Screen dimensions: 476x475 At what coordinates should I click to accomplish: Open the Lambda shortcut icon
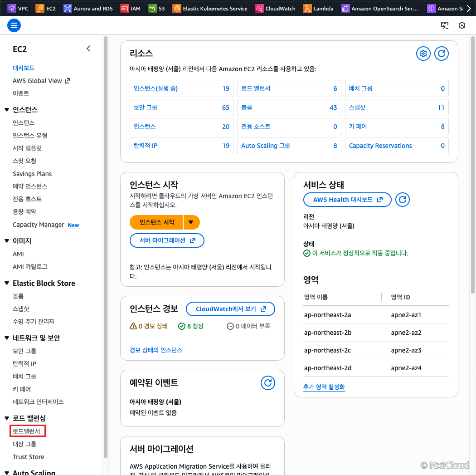click(x=307, y=9)
